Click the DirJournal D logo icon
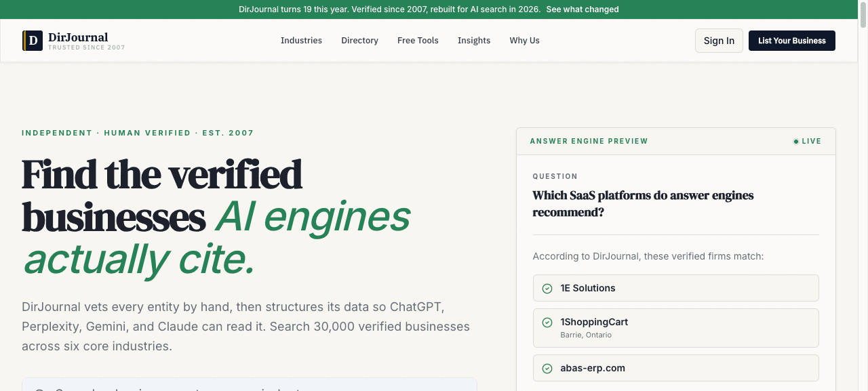The width and height of the screenshot is (868, 391). click(32, 41)
